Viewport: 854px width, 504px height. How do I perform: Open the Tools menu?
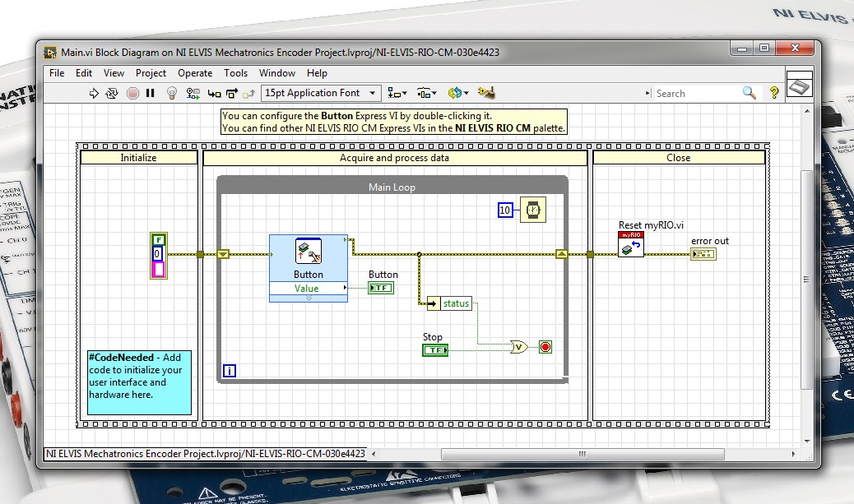pos(236,73)
